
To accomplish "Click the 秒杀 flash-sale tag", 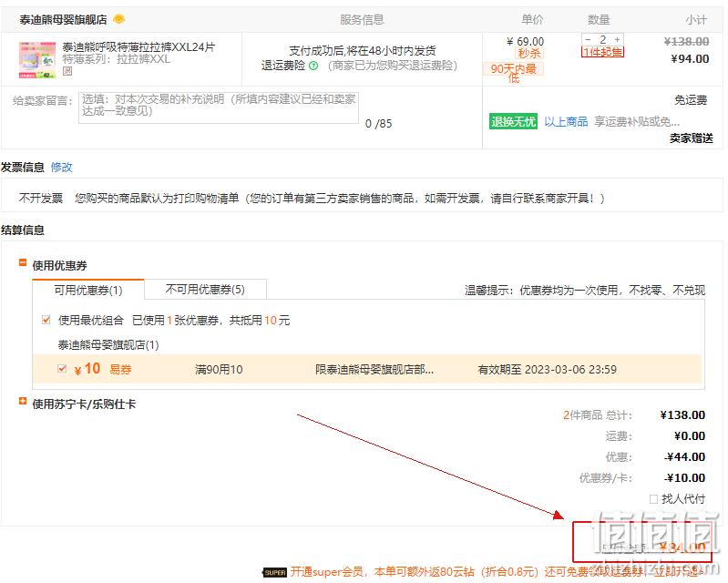I will (x=529, y=54).
